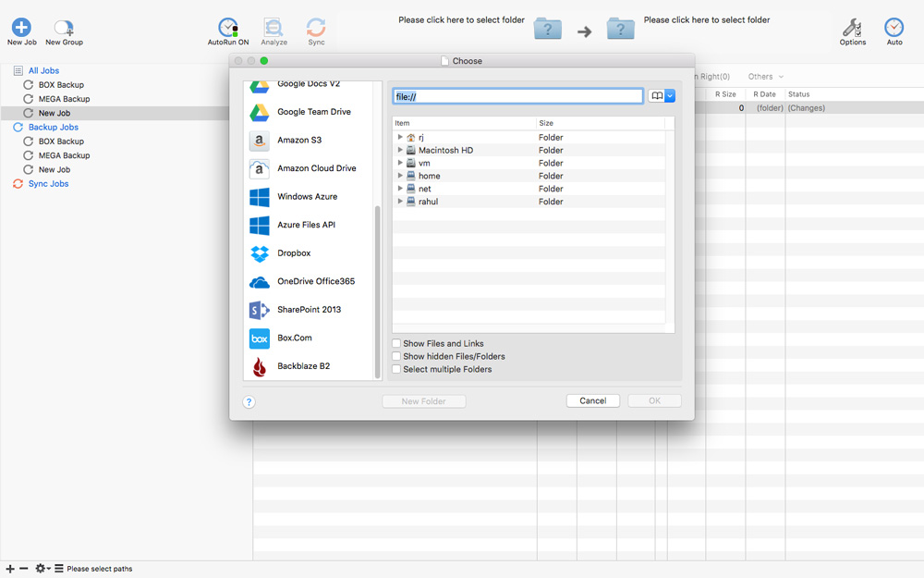Expand the Macintosh HD folder

400,150
